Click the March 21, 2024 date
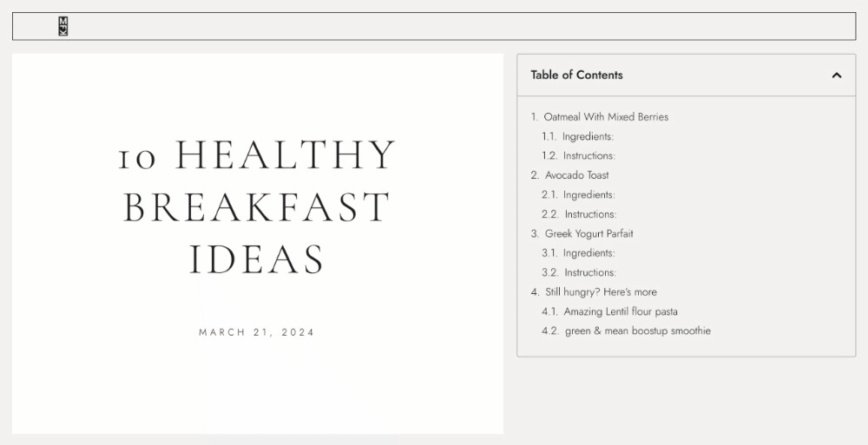This screenshot has height=445, width=868. (257, 332)
